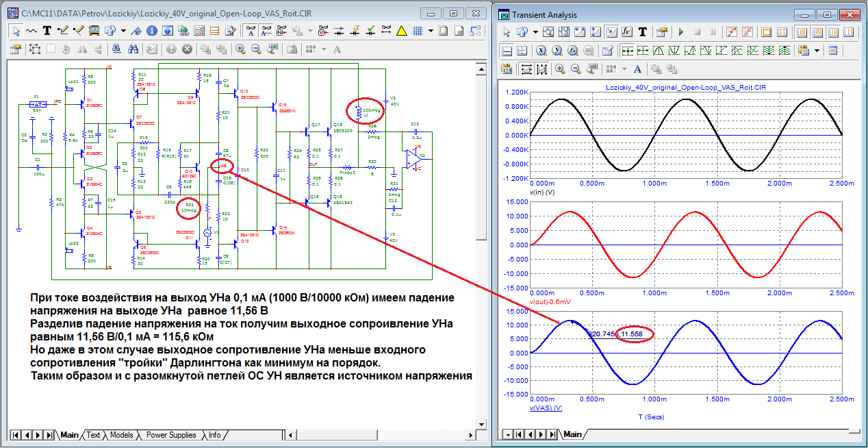Run the transient analysis with green play button
Viewport: 868px width, 448px height.
[681, 32]
